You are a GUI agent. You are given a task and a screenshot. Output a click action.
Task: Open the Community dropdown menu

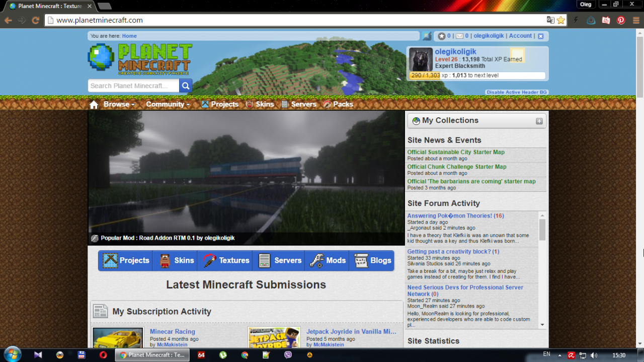tap(168, 104)
